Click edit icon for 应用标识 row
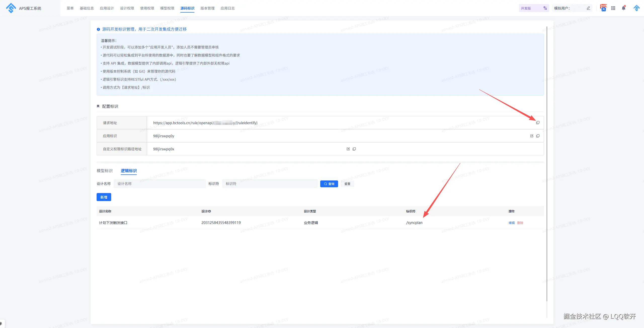The image size is (644, 328). (x=532, y=136)
